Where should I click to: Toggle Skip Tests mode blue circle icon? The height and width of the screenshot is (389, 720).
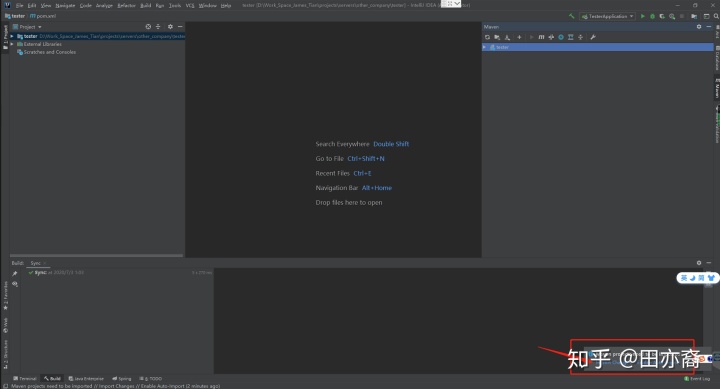pyautogui.click(x=561, y=37)
